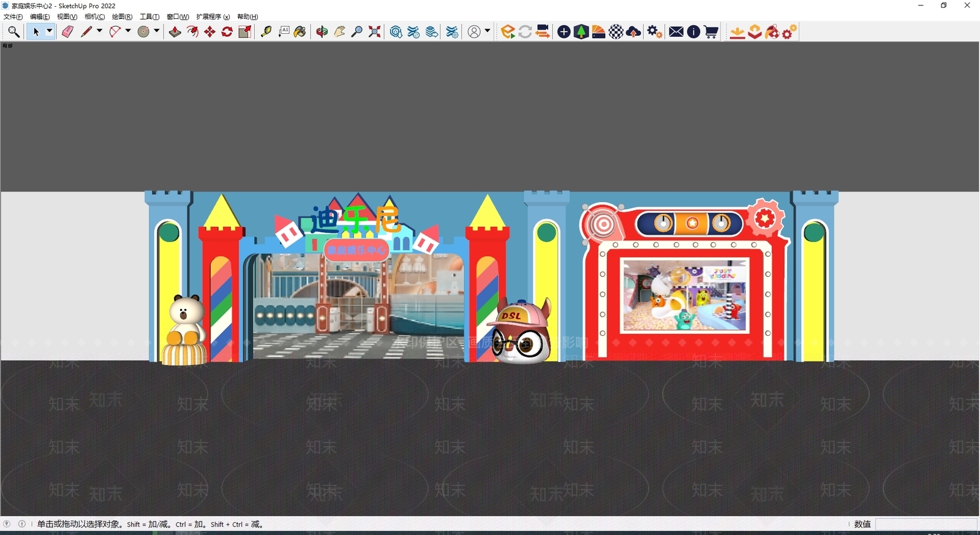Open the 工具(T) menu
The image size is (980, 535).
149,17
